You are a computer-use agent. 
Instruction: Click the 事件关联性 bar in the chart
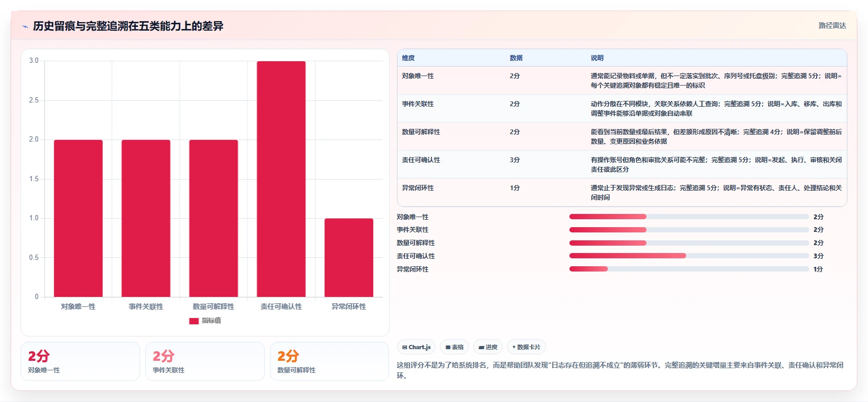click(x=146, y=218)
